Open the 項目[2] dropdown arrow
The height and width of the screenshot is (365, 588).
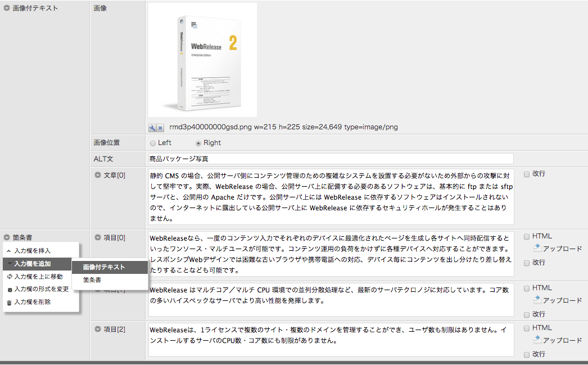coord(98,329)
